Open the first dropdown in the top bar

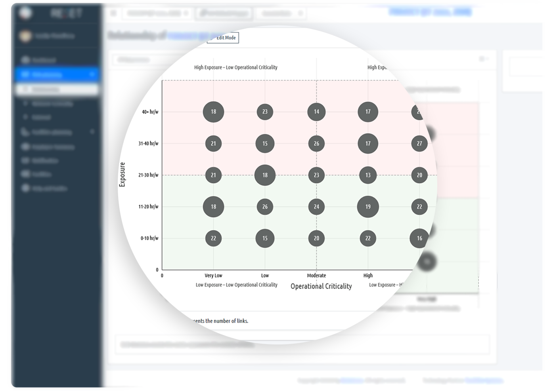157,13
